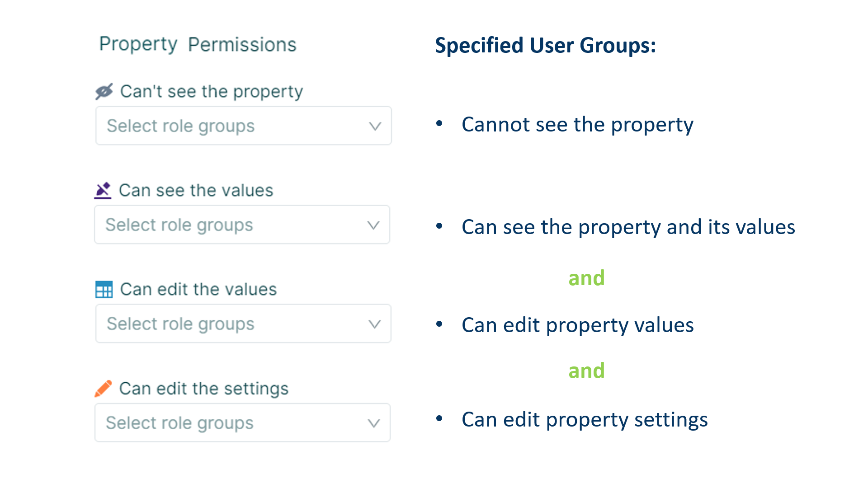Click the green "and" above "Can edit property values"
The height and width of the screenshot is (488, 868).
click(586, 278)
